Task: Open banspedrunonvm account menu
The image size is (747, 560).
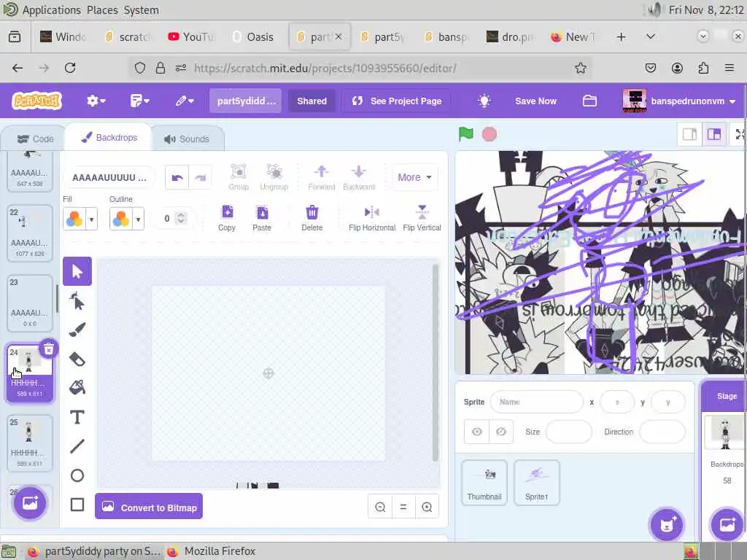Action: point(679,101)
